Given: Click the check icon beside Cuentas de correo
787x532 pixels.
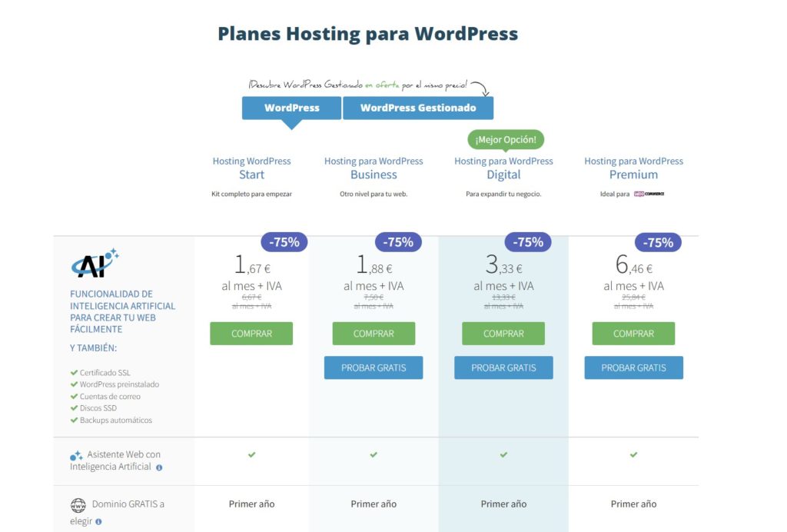Looking at the screenshot, I should coord(74,397).
